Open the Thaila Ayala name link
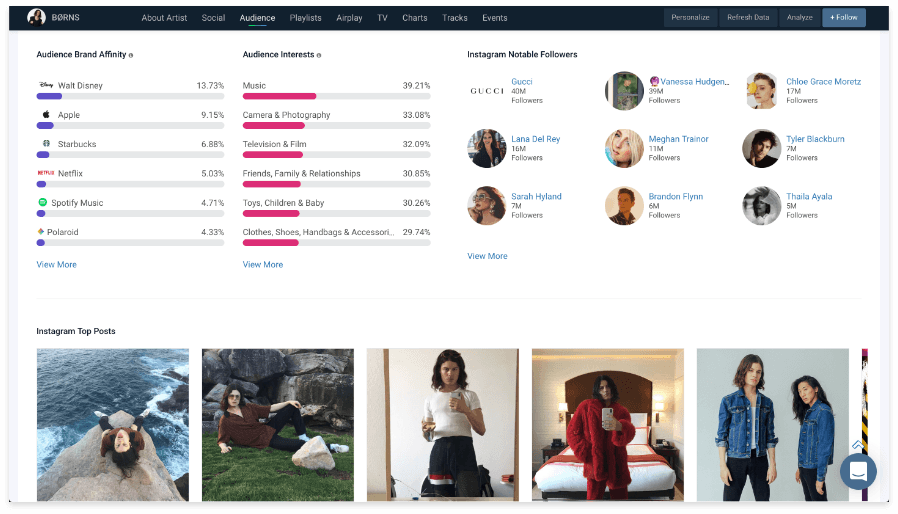 click(x=809, y=196)
